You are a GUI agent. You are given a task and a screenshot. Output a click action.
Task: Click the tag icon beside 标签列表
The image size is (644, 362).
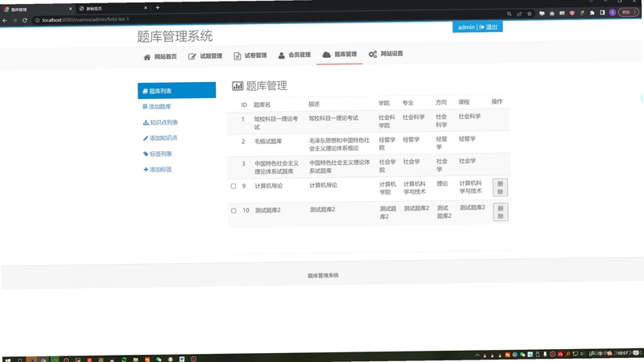click(146, 154)
